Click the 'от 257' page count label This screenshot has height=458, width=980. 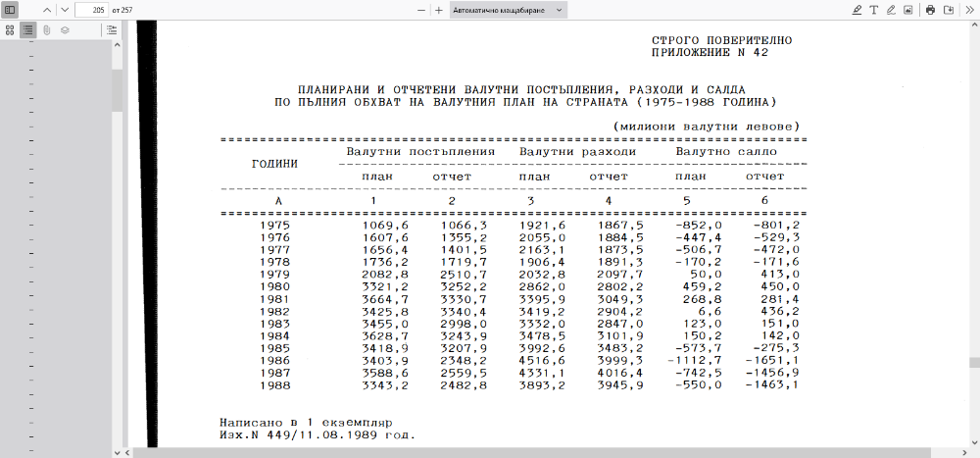point(122,10)
